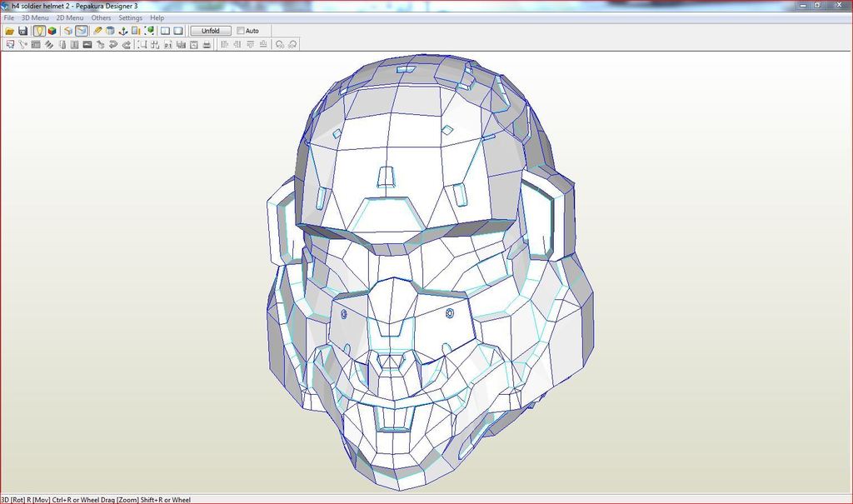Click the align left icon
The height and width of the screenshot is (504, 853).
pos(224,45)
